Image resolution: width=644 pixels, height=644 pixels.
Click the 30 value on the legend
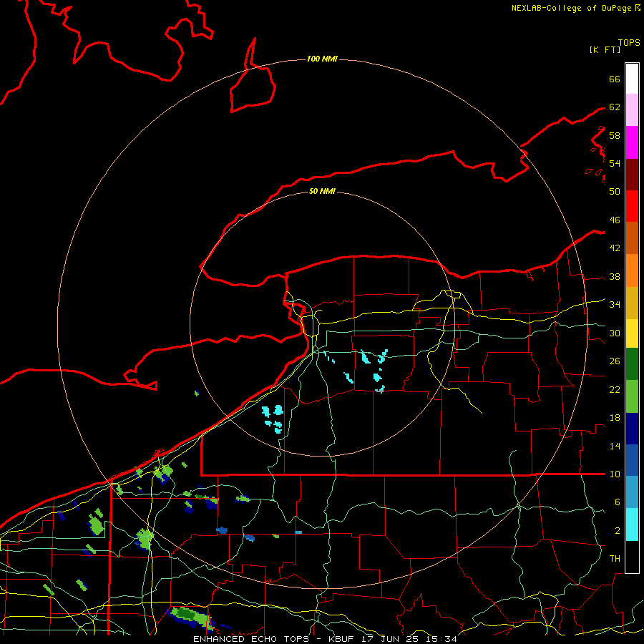(615, 333)
